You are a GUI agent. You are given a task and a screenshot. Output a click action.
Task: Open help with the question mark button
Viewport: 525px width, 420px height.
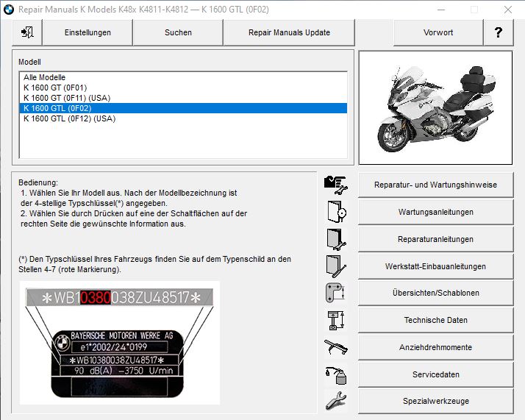[x=499, y=32]
